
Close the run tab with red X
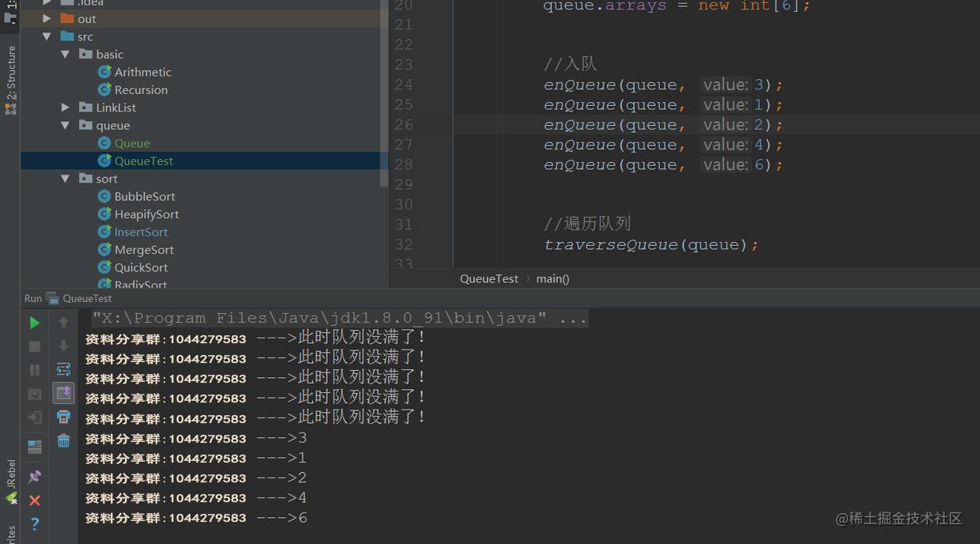click(x=35, y=501)
